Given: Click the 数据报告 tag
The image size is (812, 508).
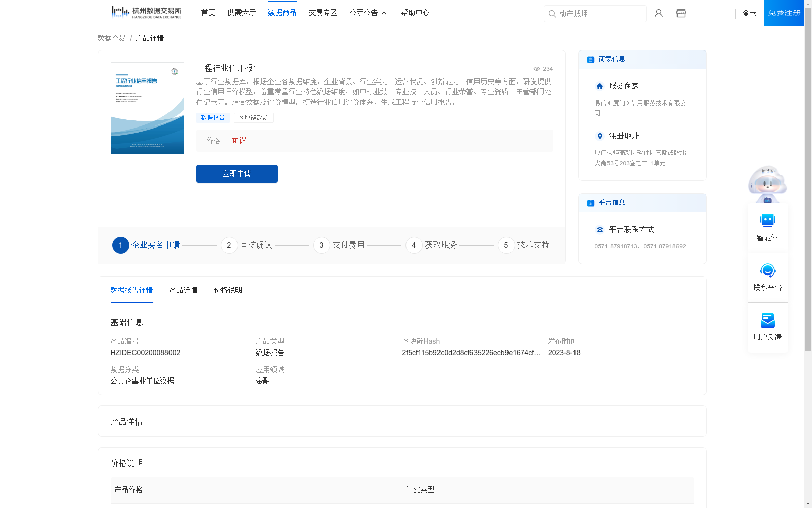Looking at the screenshot, I should tap(213, 118).
